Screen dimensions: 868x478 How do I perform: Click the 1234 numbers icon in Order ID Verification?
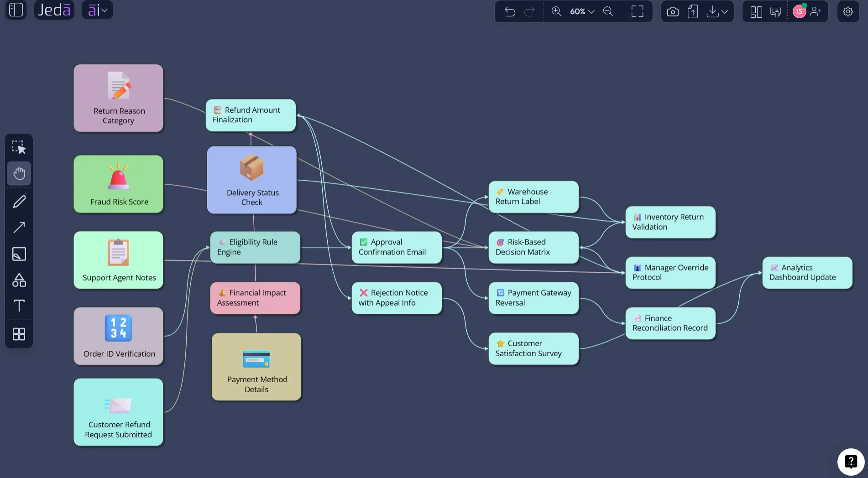pyautogui.click(x=118, y=328)
